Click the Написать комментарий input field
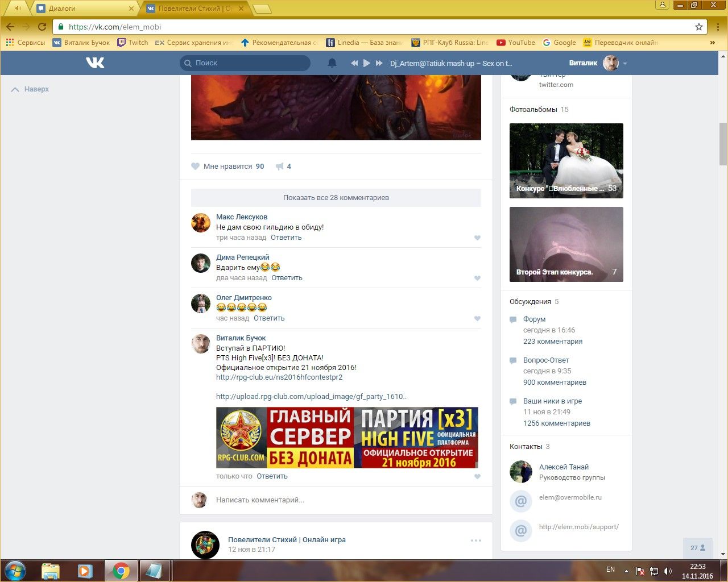 (x=341, y=500)
